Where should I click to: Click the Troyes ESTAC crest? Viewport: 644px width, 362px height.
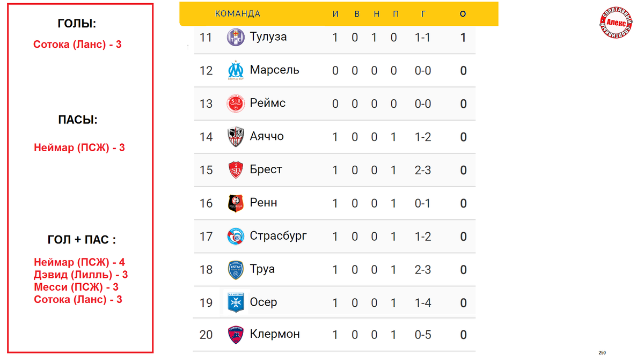pyautogui.click(x=236, y=270)
